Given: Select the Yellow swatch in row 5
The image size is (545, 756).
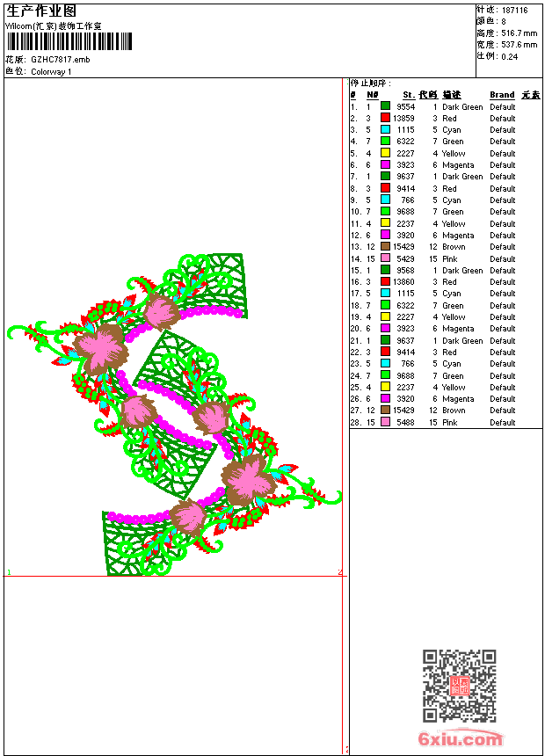Looking at the screenshot, I should (385, 153).
